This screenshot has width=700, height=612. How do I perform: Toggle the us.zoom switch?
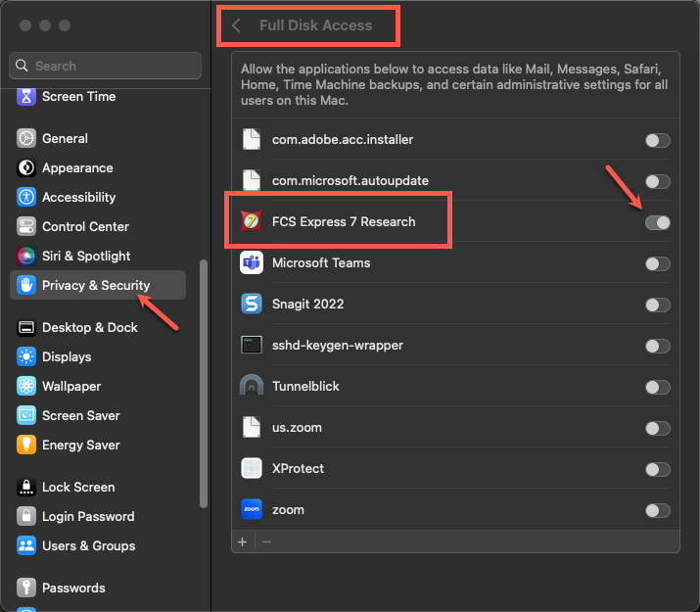click(658, 429)
